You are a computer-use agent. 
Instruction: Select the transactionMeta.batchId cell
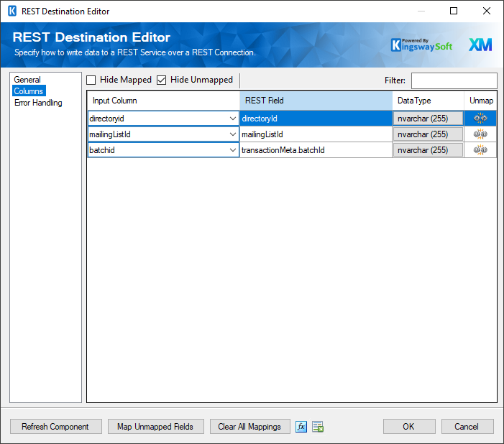pos(316,149)
